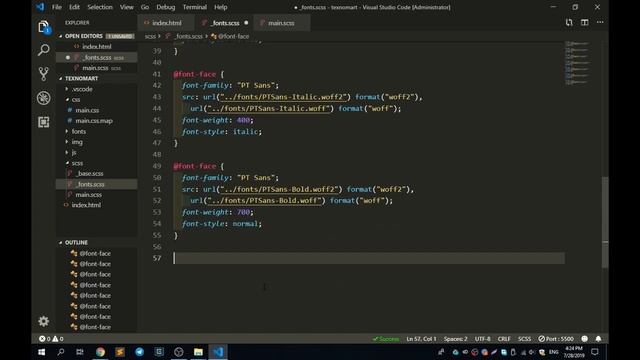Click the ENG language indicator in the tray
The image size is (640, 360).
coord(553,352)
